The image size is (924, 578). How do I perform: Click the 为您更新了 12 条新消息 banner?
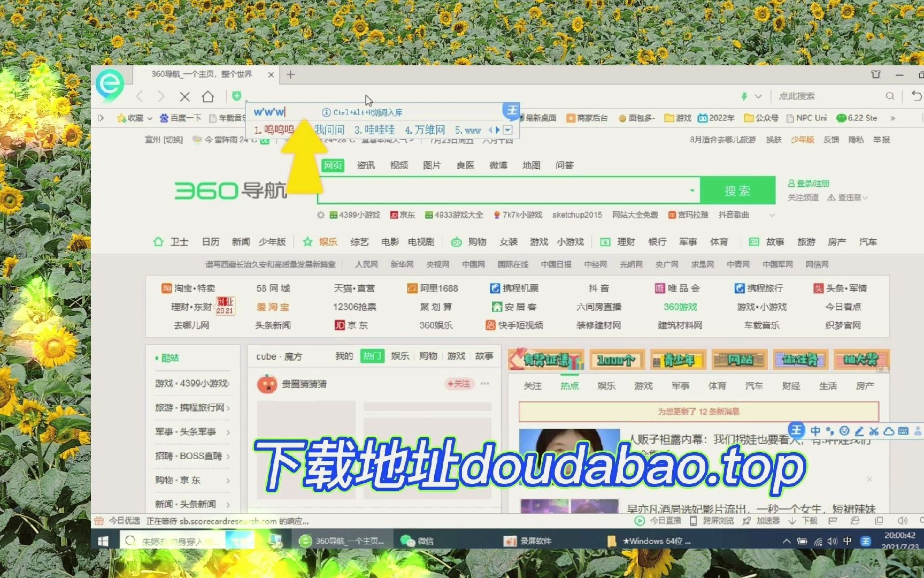[698, 412]
